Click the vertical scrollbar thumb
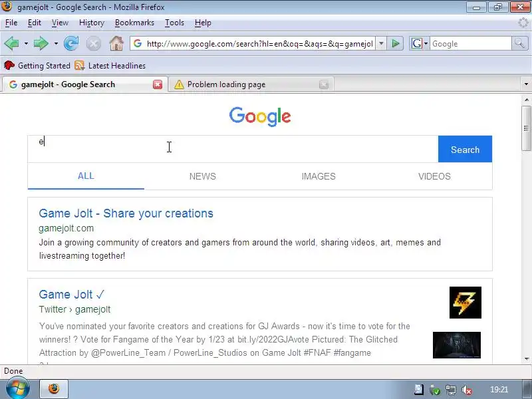 (526, 128)
